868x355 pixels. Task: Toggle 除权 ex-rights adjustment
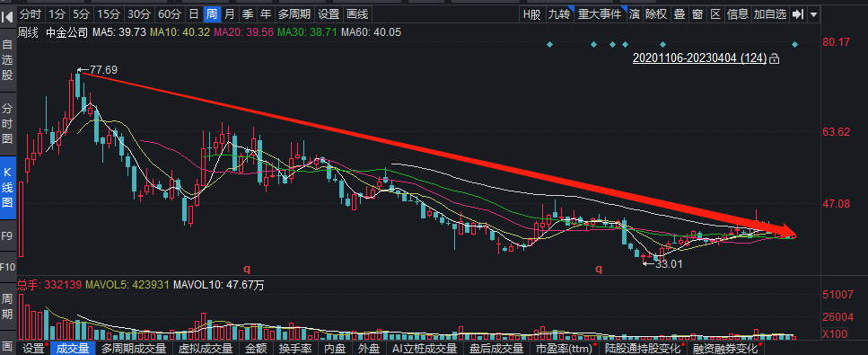pos(656,14)
